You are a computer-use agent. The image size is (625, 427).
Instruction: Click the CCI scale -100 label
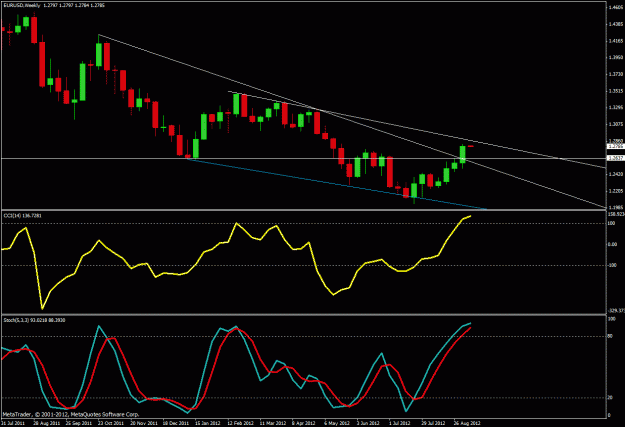612,265
